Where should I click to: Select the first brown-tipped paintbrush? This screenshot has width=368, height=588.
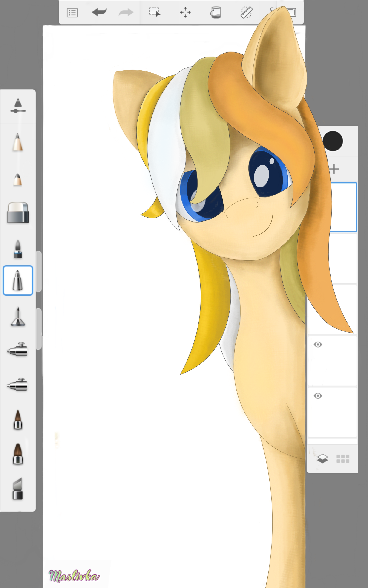click(x=18, y=420)
